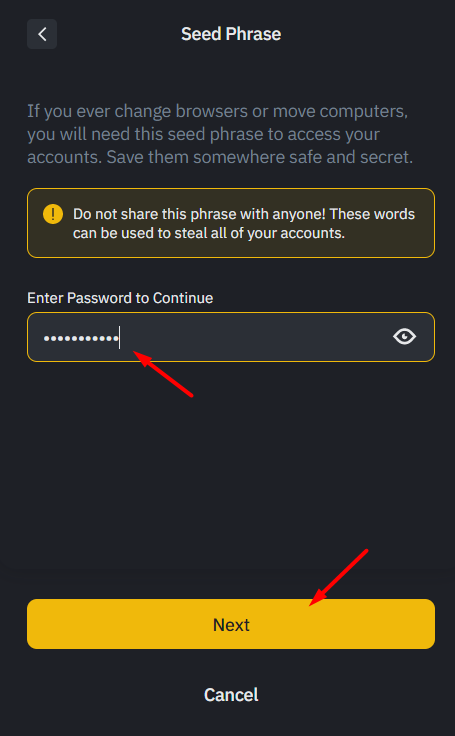Image resolution: width=455 pixels, height=736 pixels.
Task: Click the 'steal all of your accounts' warning line
Action: coord(209,233)
